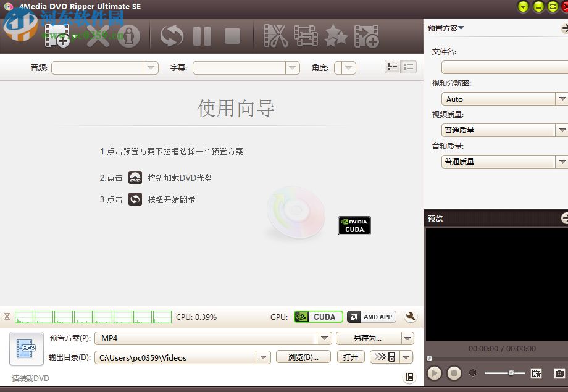Take a snapshot with the camera icon

[x=559, y=373]
